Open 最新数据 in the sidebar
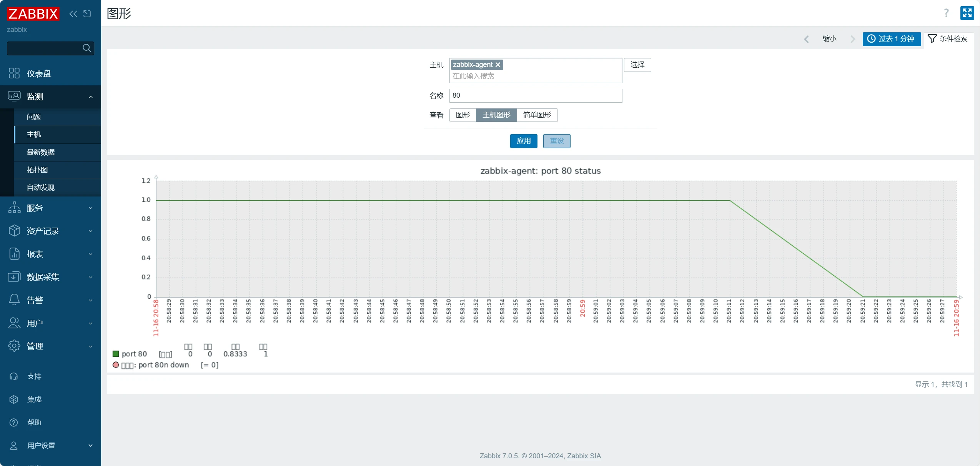 tap(41, 152)
